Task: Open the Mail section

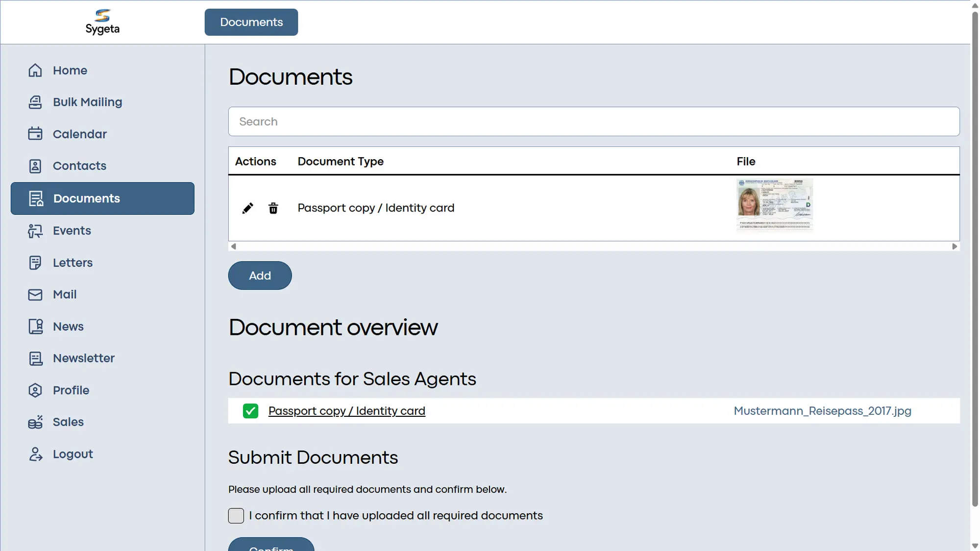Action: [64, 294]
